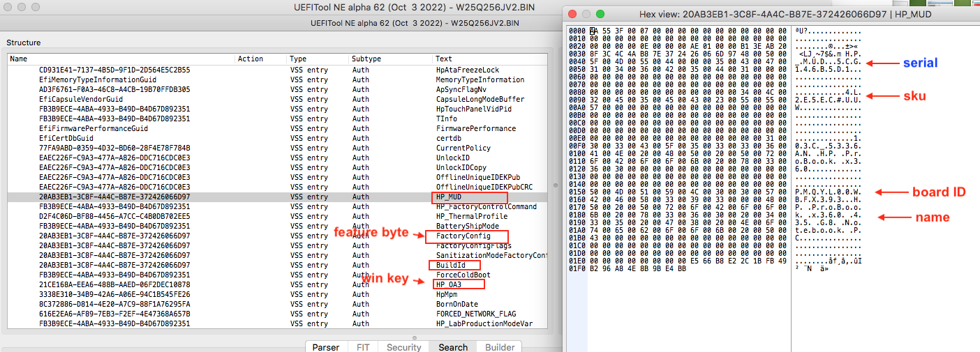
Task: Place cursor at first byte of offset 0000
Action: 593,31
